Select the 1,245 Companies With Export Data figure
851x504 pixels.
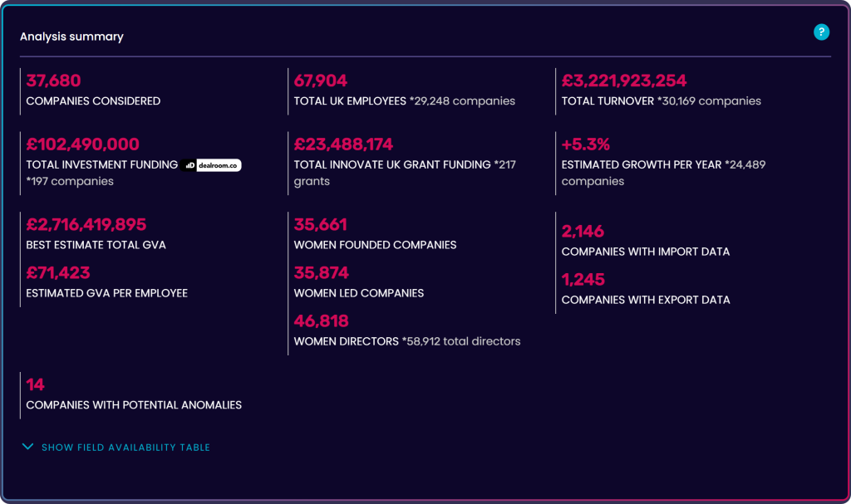[x=583, y=279]
